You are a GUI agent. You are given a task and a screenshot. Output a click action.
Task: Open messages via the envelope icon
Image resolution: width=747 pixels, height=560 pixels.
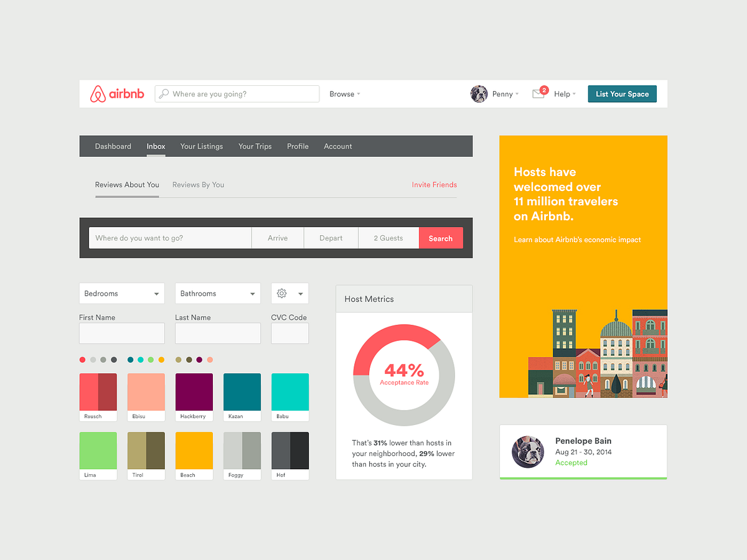[x=537, y=94]
